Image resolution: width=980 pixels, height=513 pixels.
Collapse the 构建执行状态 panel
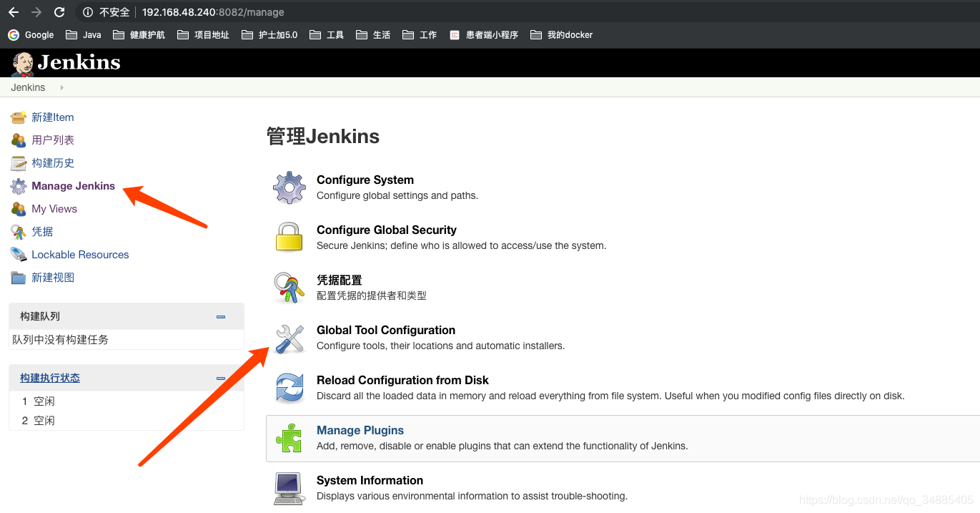(221, 378)
